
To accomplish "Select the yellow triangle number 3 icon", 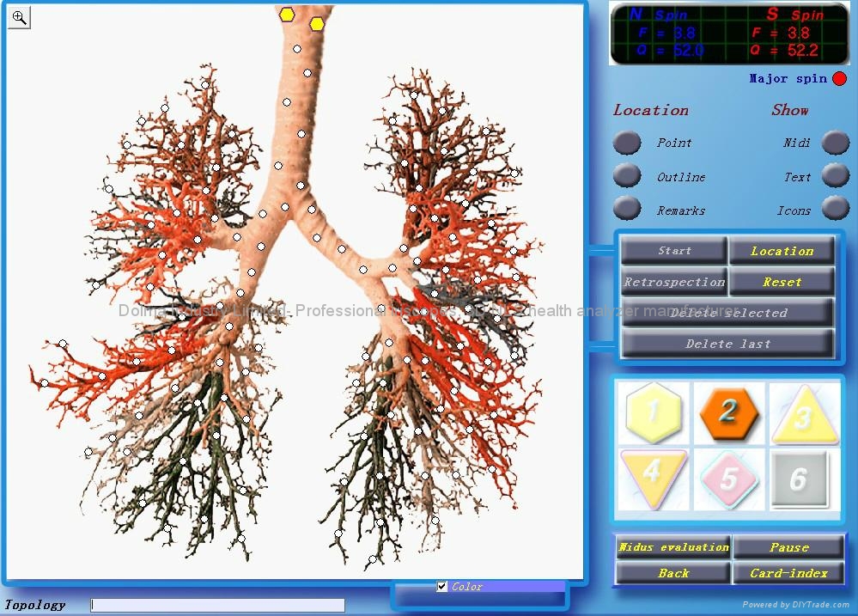I will (803, 414).
